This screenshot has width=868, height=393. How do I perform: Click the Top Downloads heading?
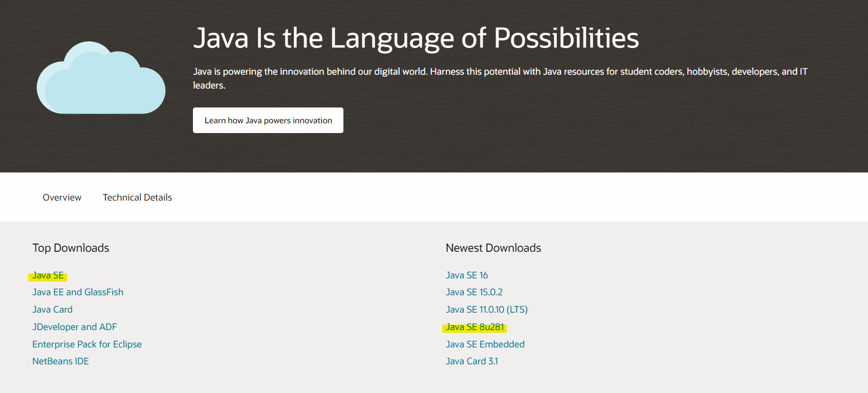coord(71,248)
